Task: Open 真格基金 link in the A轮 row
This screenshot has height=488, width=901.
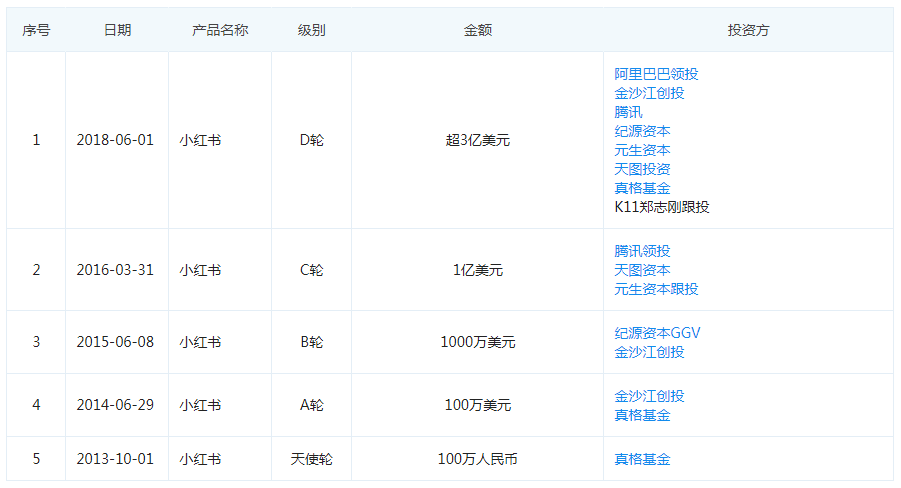Action: tap(642, 415)
